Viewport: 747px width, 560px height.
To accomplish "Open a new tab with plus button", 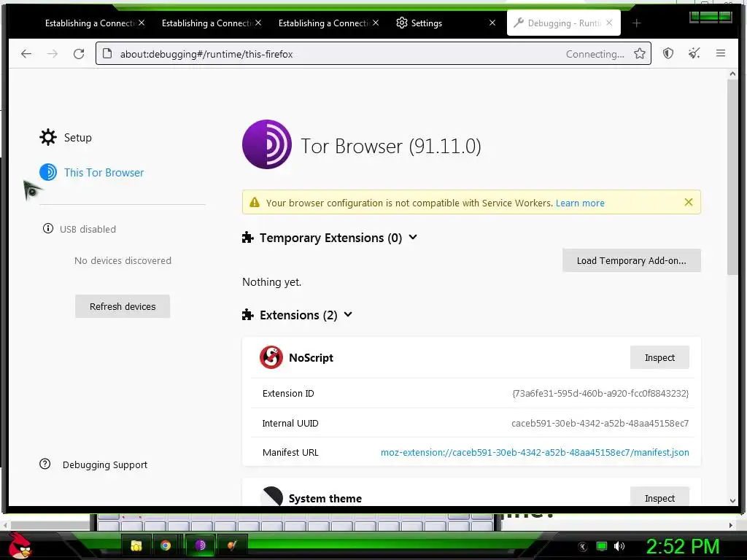I will pyautogui.click(x=636, y=23).
